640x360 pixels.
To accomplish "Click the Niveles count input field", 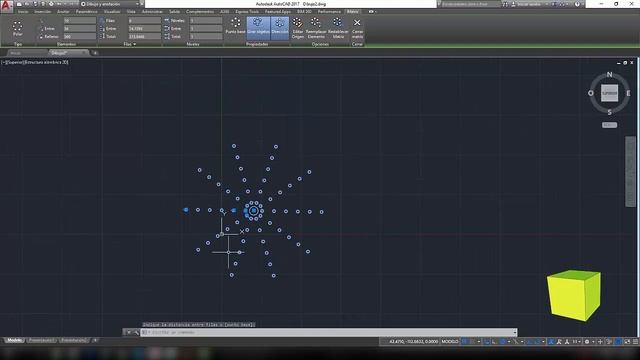I will (206, 20).
